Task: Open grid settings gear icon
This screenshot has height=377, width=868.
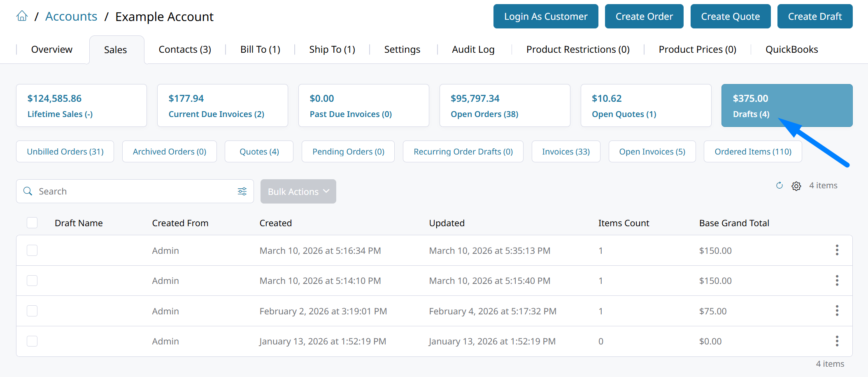Action: pyautogui.click(x=796, y=186)
